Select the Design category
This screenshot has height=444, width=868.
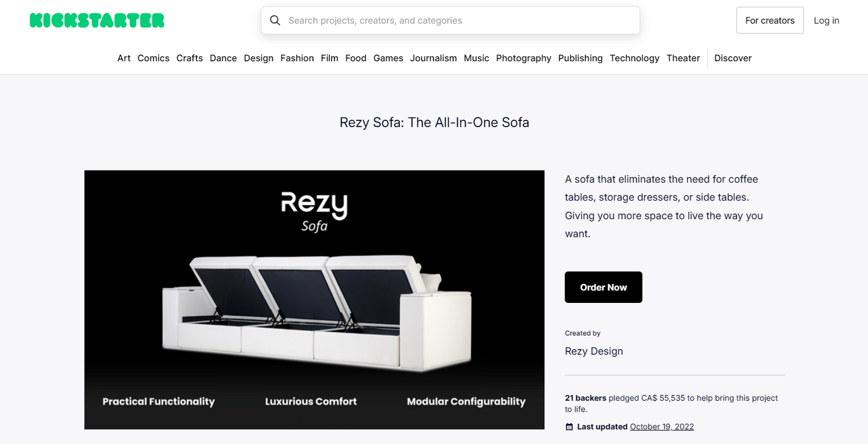[258, 58]
